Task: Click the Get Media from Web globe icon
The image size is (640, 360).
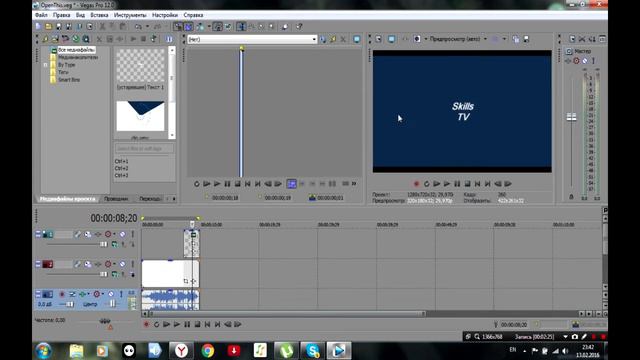Action: click(76, 39)
